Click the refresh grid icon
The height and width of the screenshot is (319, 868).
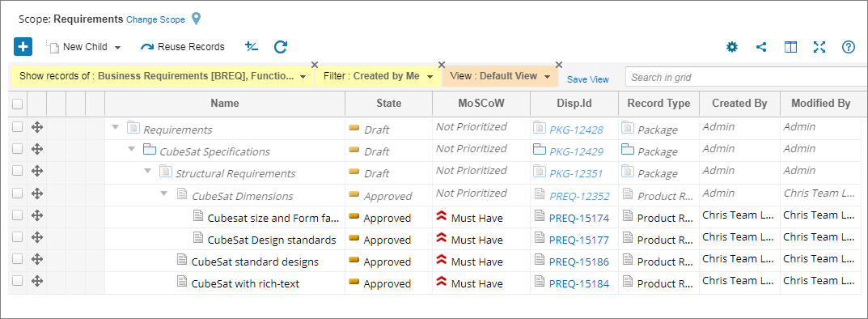[x=281, y=47]
